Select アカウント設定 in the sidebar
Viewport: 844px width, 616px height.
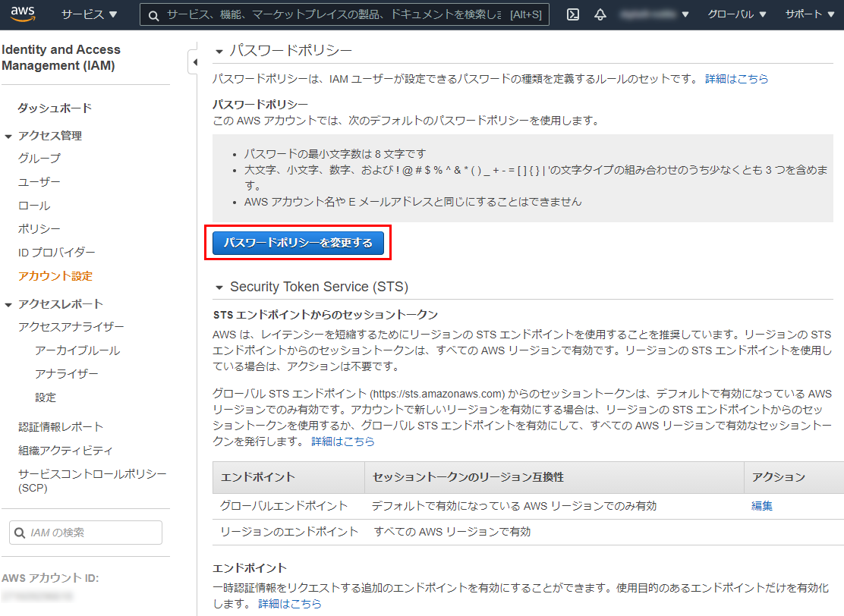[55, 276]
